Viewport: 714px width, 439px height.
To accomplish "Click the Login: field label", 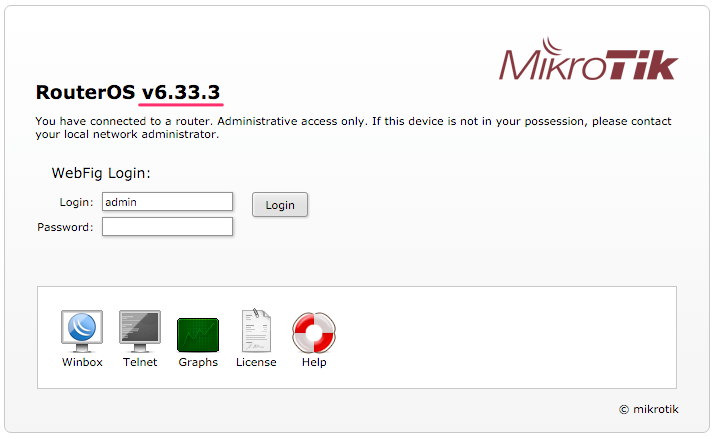I will [76, 202].
